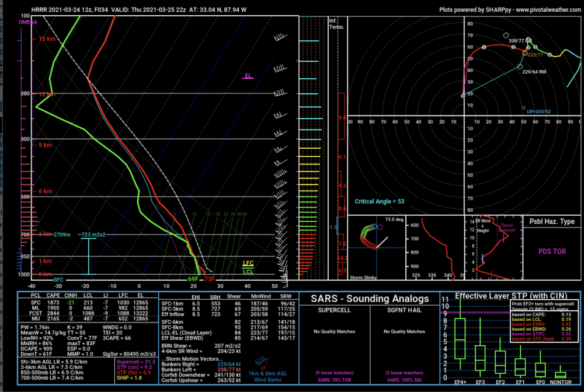
Task: Click the cyan -723 m2s2 helicity bracket
Action: [89, 256]
